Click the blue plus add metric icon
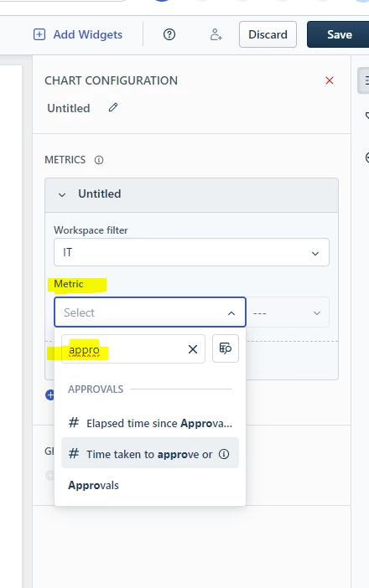The image size is (369, 588). (50, 395)
